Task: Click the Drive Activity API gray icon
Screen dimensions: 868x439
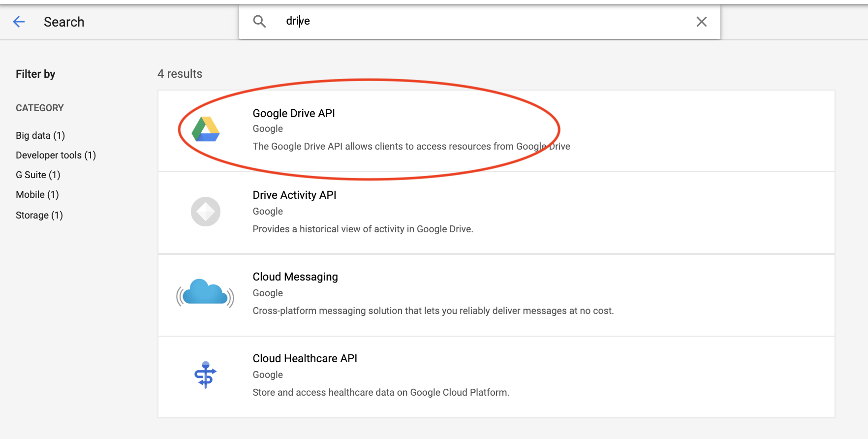Action: click(x=206, y=212)
